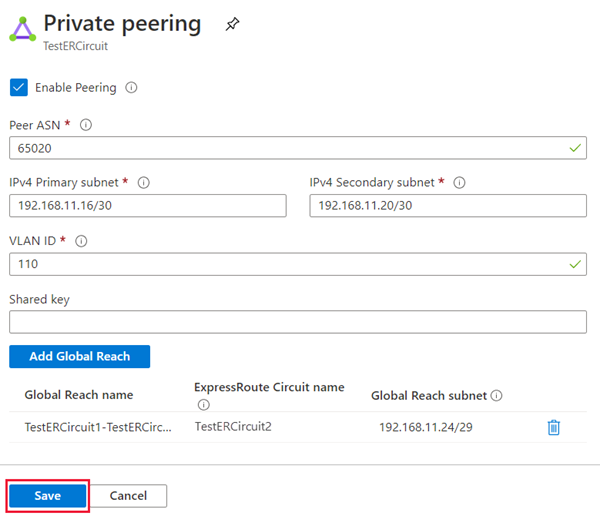This screenshot has width=600, height=514.
Task: Click the Global Reach name column header
Action: 79,395
